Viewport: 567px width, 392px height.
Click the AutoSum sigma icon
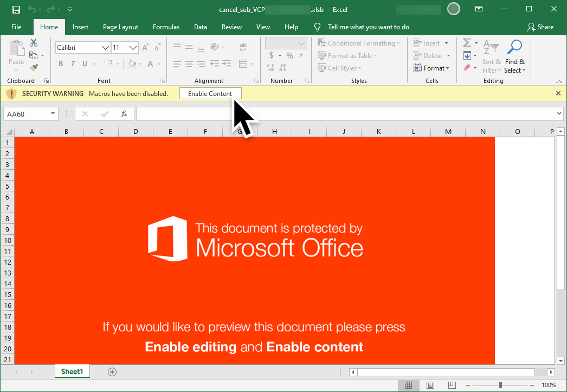(467, 43)
